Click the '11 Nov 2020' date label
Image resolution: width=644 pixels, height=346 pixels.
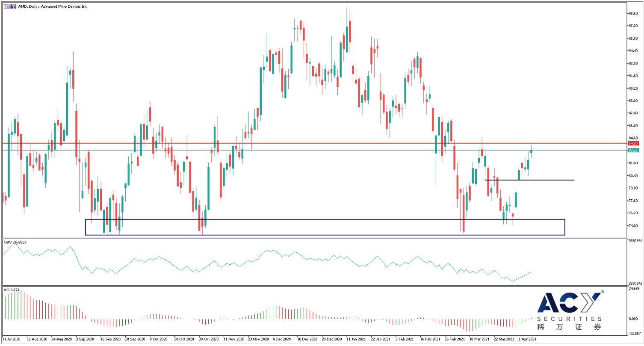234,339
